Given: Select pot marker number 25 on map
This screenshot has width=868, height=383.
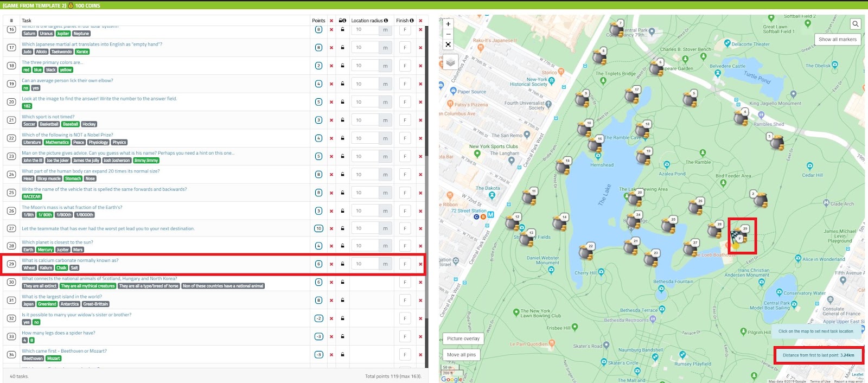Looking at the screenshot, I should [x=669, y=225].
